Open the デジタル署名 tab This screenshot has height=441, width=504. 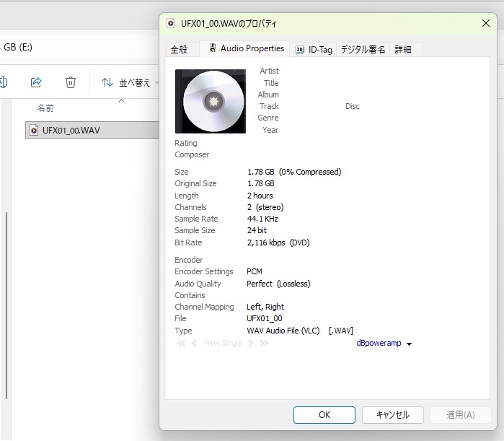(x=363, y=50)
